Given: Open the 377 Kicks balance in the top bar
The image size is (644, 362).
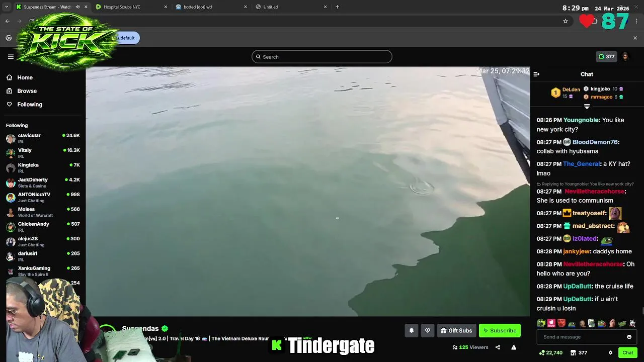Looking at the screenshot, I should [x=606, y=57].
